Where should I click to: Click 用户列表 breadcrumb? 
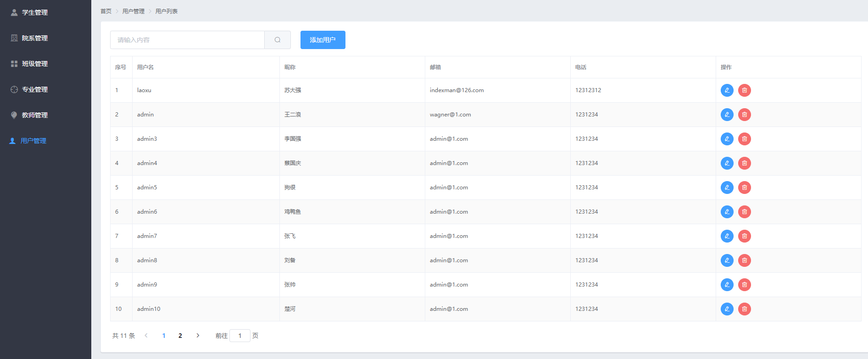[x=167, y=11]
